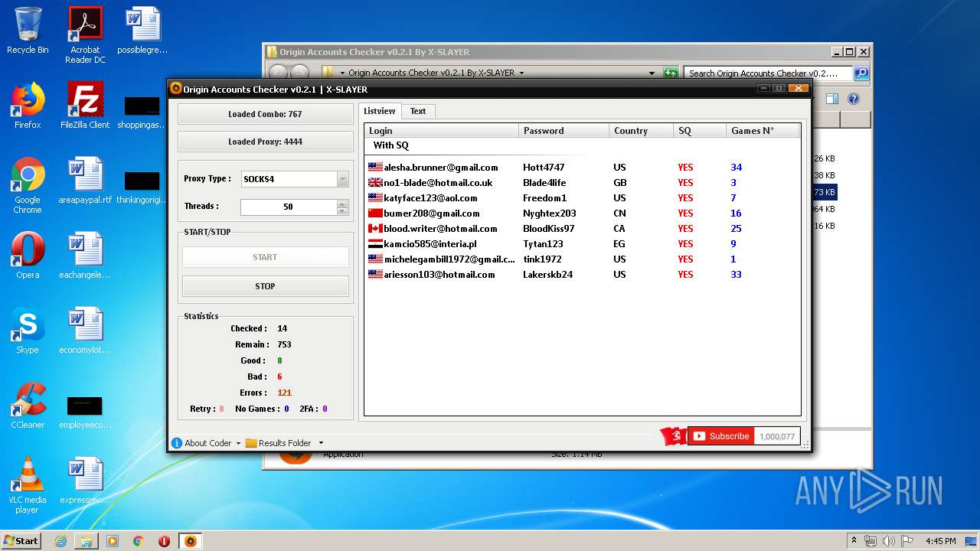The image size is (980, 551).
Task: Click Origin Checker taskbar icon
Action: coord(191,541)
